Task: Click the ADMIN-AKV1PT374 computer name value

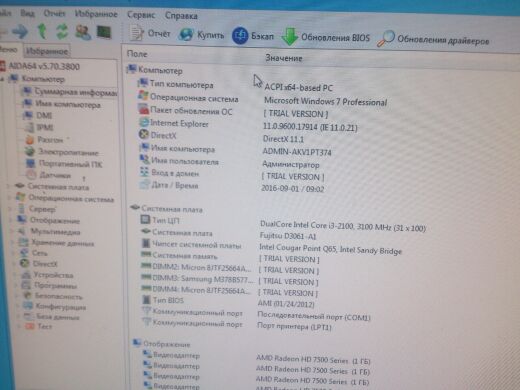Action: [297, 152]
